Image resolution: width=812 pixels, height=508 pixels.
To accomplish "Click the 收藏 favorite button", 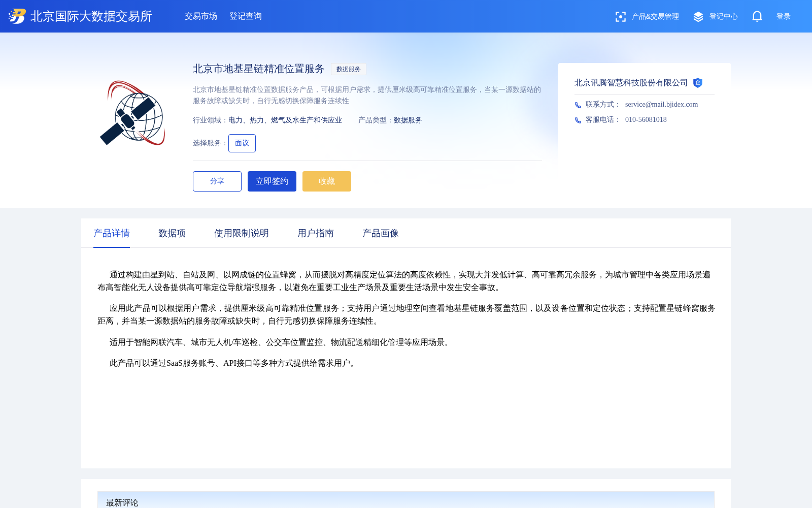I will tap(327, 181).
